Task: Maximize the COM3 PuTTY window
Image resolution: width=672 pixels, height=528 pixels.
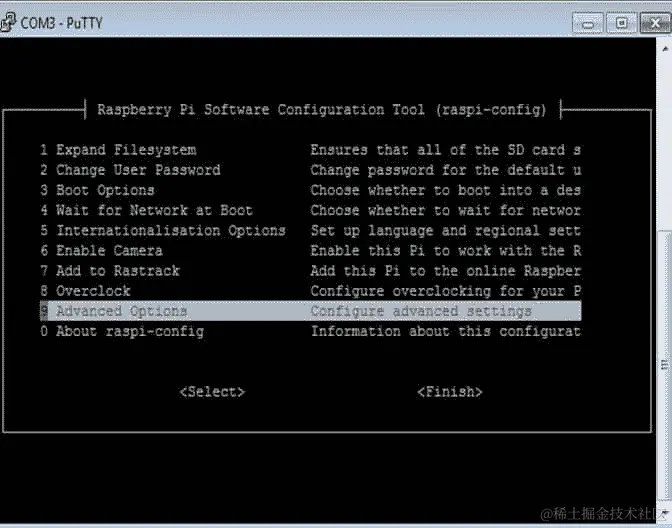Action: pyautogui.click(x=621, y=23)
